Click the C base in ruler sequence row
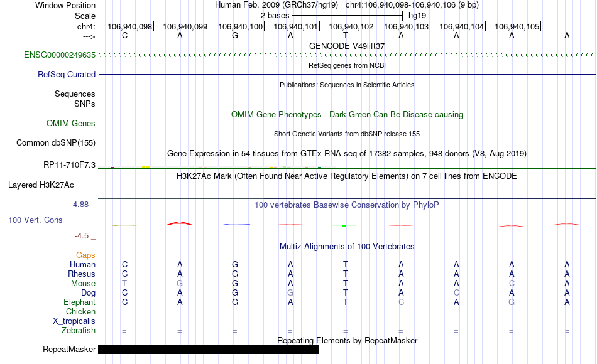 pos(124,35)
